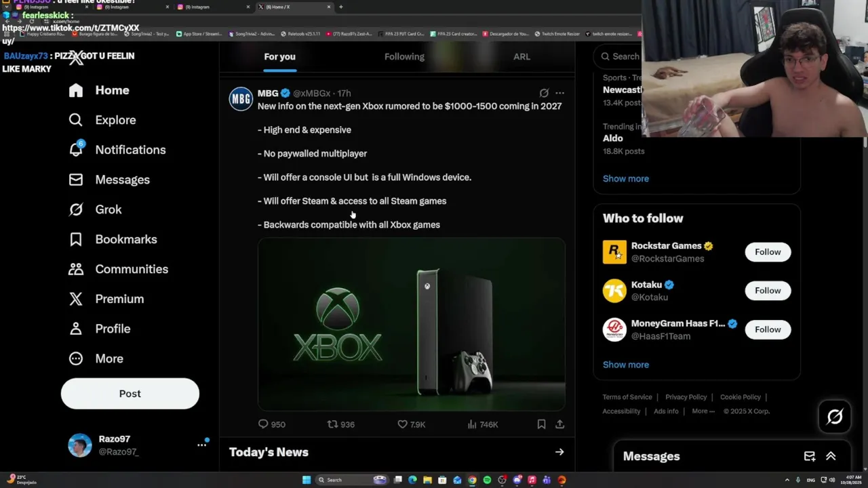Open Notifications with bell icon
Screen dimensions: 868x488
(x=117, y=150)
